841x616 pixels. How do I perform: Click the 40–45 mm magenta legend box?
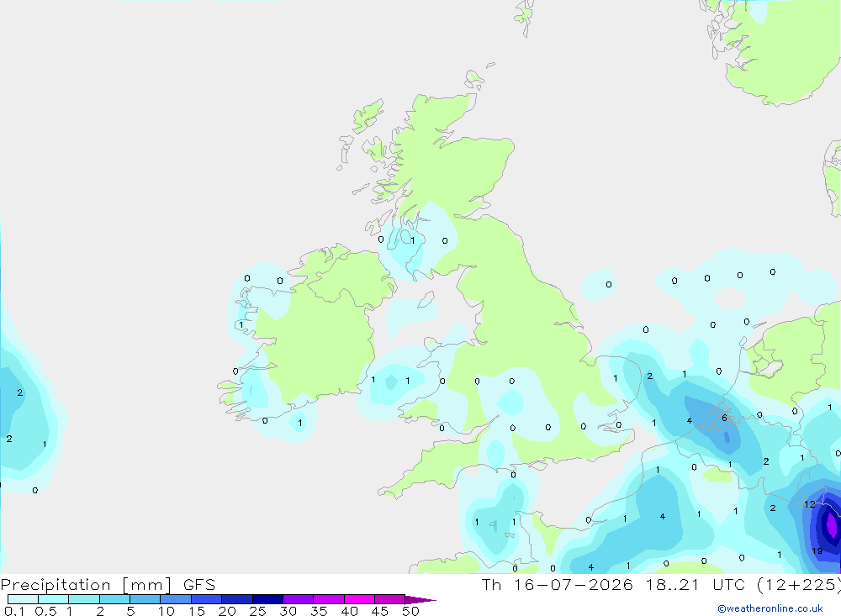pyautogui.click(x=359, y=599)
